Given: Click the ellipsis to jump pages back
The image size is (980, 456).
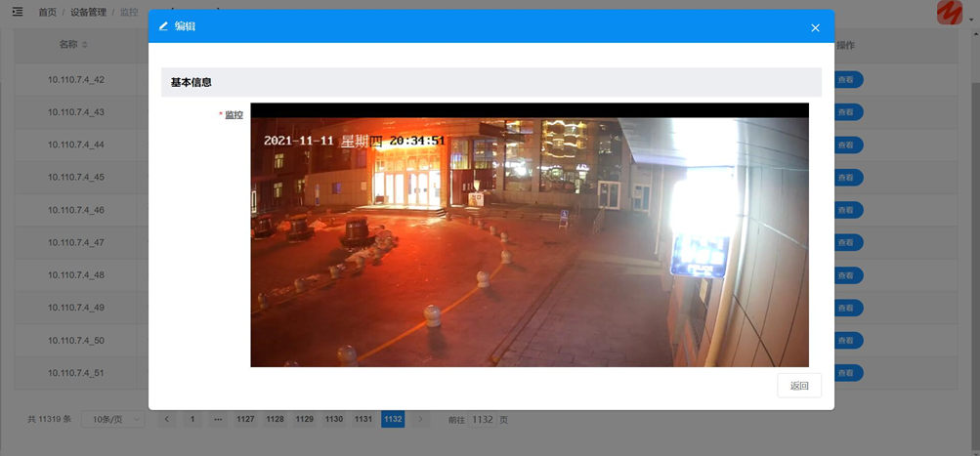Looking at the screenshot, I should pos(216,419).
